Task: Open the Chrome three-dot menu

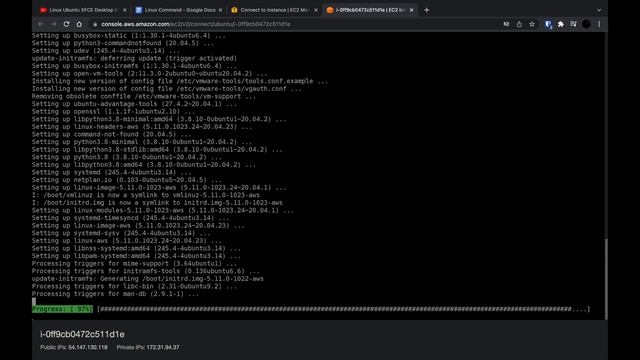Action: pos(599,24)
